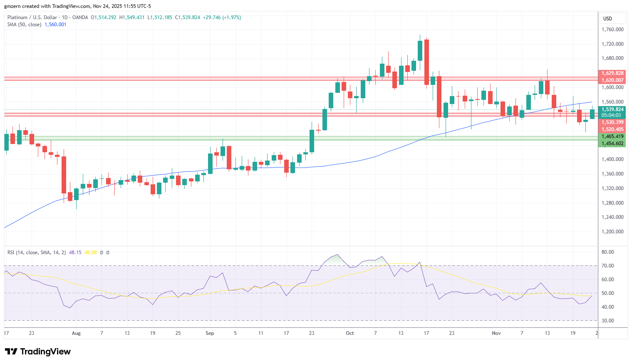632x364 pixels.
Task: Click the low price L1,512.185
Action: [160, 17]
